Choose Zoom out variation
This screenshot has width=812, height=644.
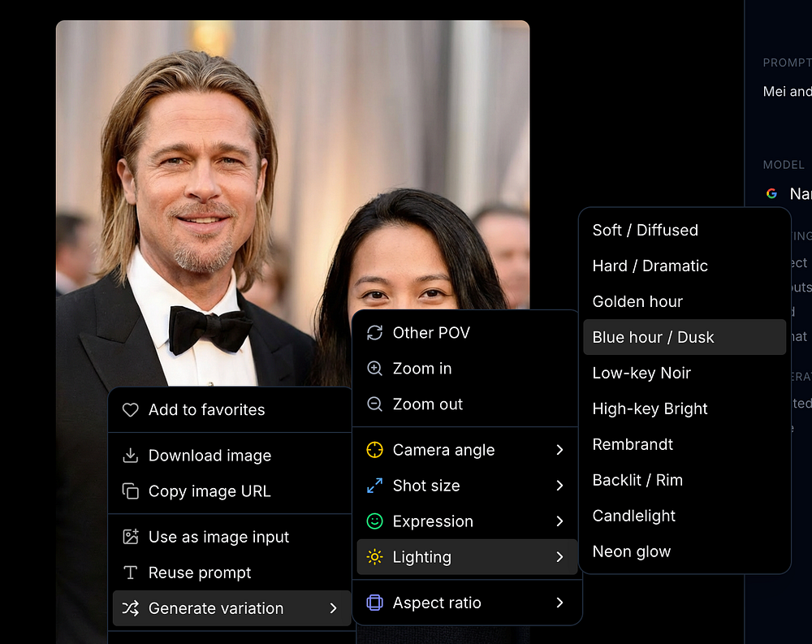coord(467,404)
